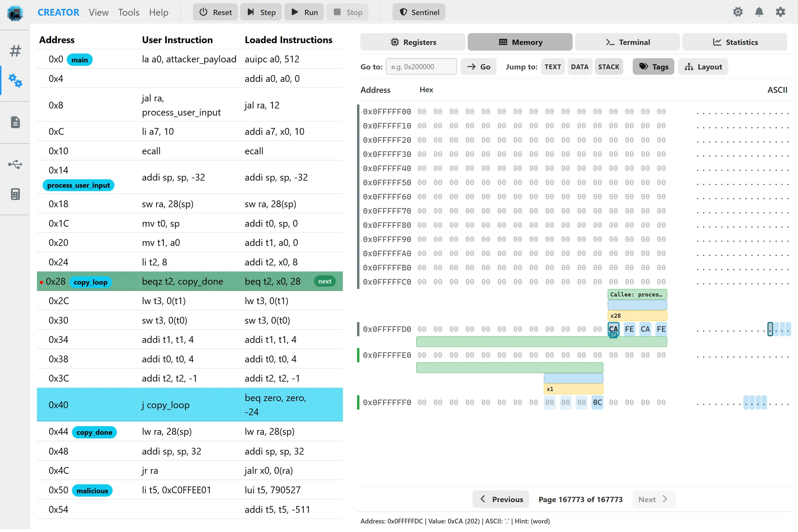Click the copy_done label badge
This screenshot has height=532, width=798.
point(94,432)
